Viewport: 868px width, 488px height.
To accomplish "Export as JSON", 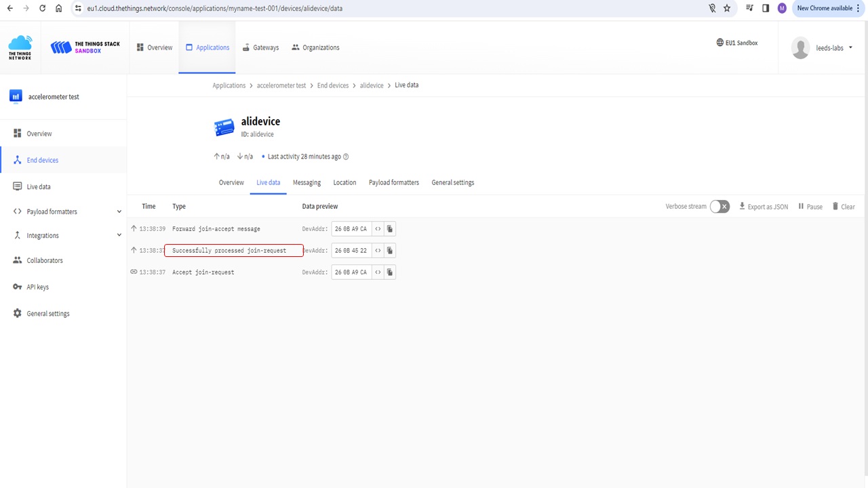I will tap(764, 207).
